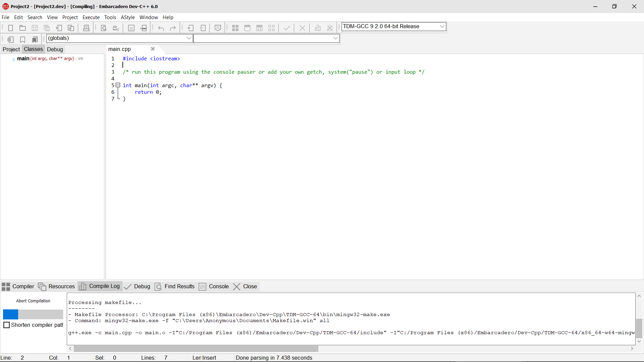The height and width of the screenshot is (362, 644).
Task: Click the Rebuild All toolbar icon
Action: coord(271,28)
